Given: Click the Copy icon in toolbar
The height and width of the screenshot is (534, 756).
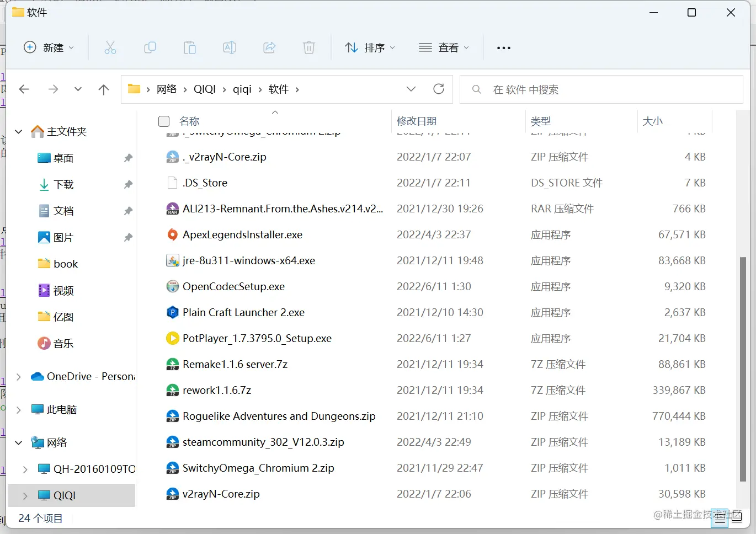Looking at the screenshot, I should tap(150, 47).
